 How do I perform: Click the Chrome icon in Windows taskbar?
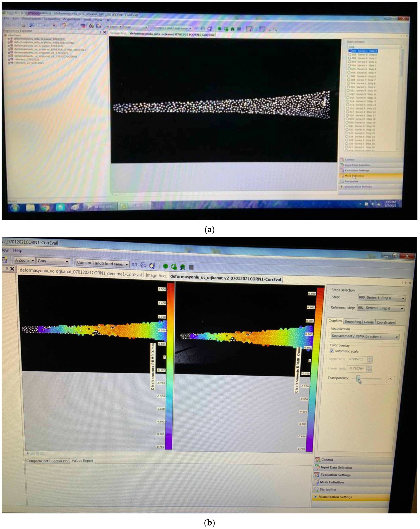click(x=45, y=208)
